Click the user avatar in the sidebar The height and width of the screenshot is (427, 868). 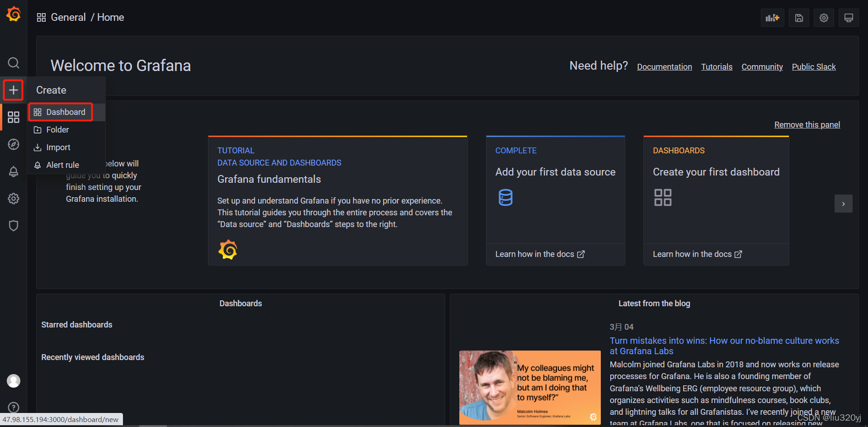click(14, 381)
